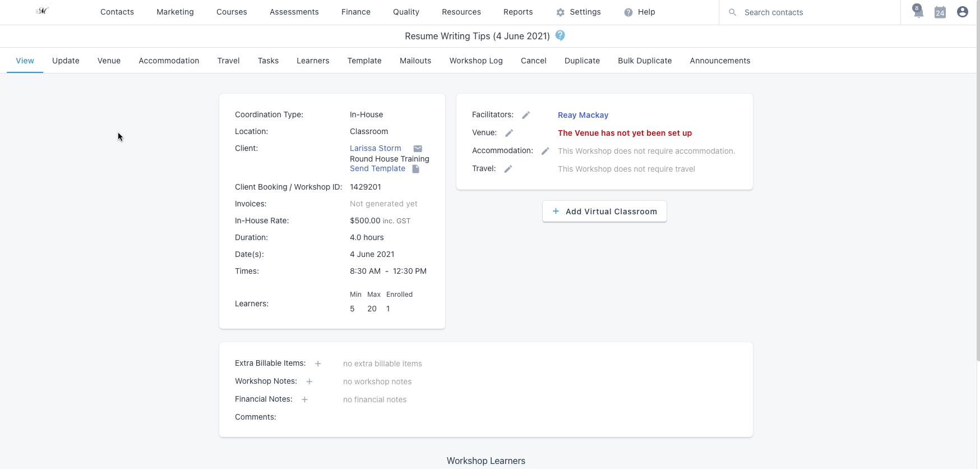Click the $500.00 In-House Rate value

[365, 220]
